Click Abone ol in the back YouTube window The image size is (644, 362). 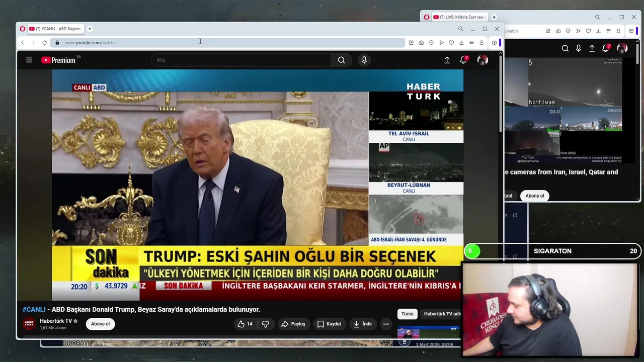(x=535, y=196)
